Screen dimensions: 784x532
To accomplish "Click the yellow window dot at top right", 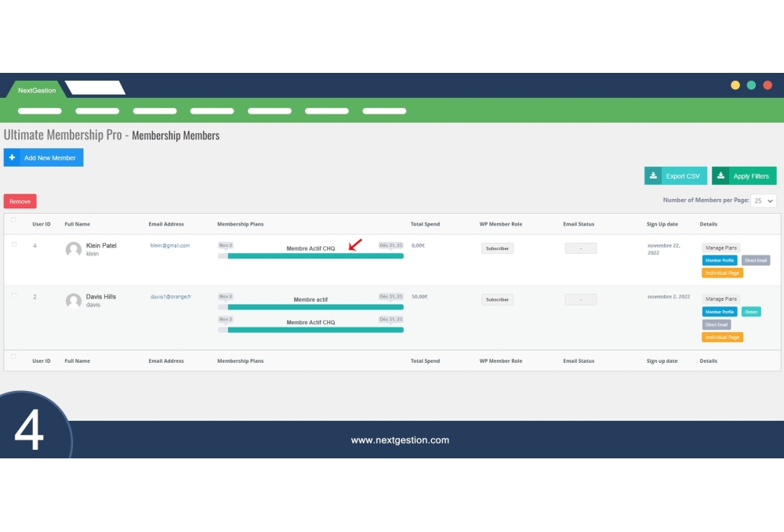I will [735, 84].
